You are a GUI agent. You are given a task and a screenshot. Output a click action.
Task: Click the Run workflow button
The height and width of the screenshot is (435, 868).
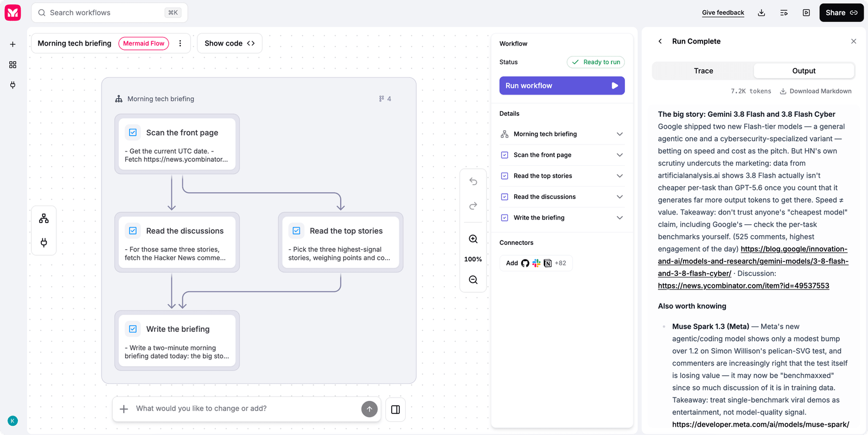562,86
